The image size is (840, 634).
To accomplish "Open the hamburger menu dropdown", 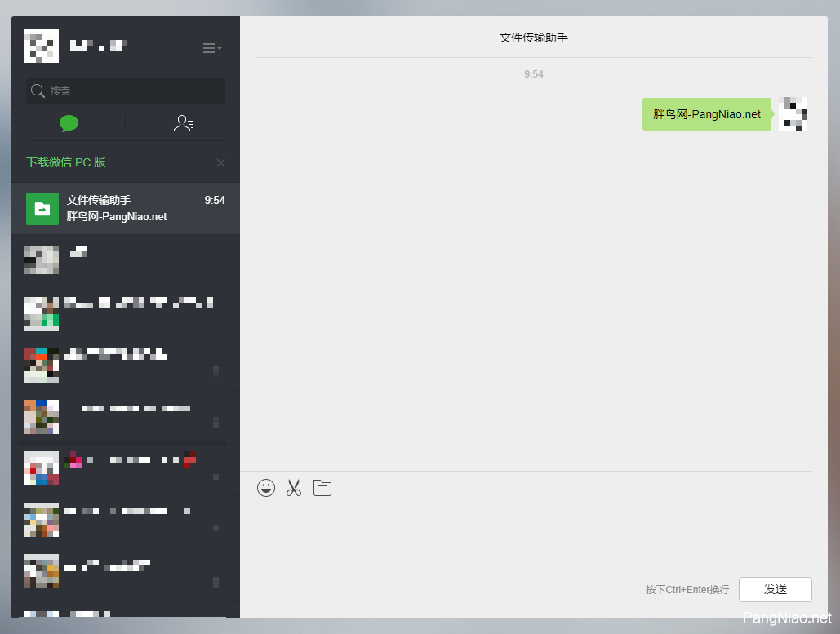I will (x=211, y=48).
